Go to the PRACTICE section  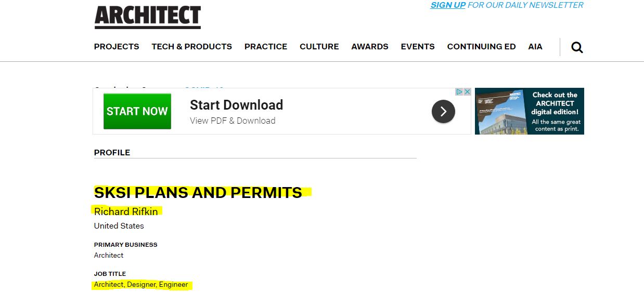266,47
